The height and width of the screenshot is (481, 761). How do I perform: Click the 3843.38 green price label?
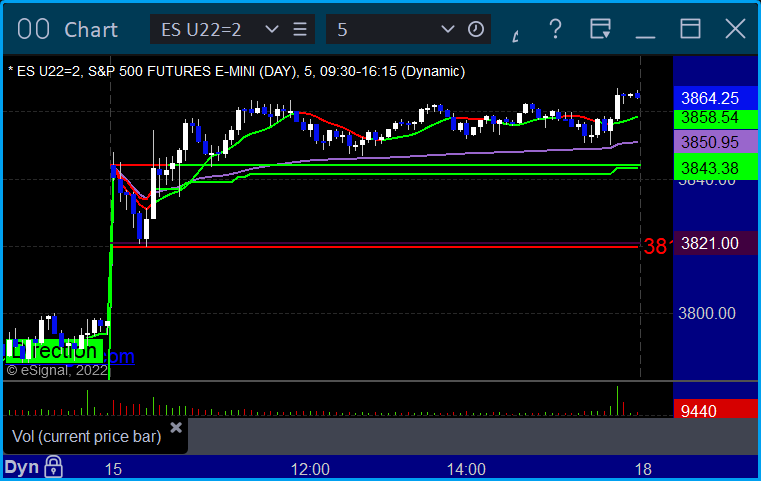(x=715, y=168)
